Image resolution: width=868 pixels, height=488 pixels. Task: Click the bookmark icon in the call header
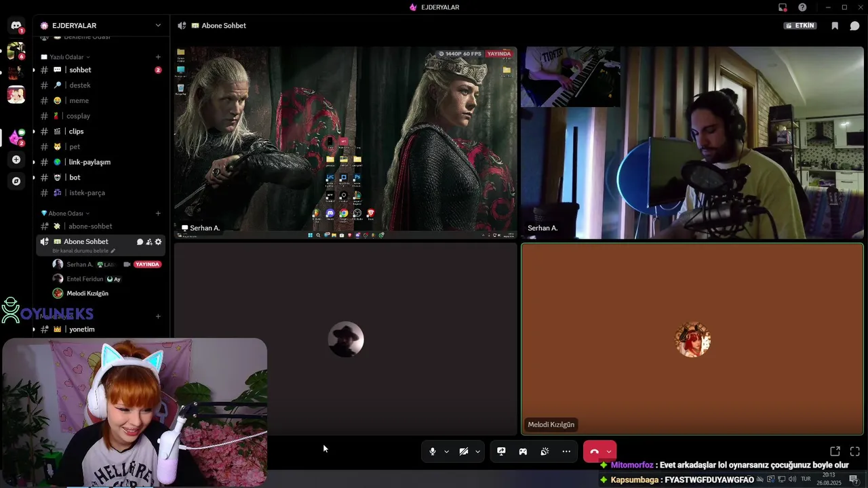pos(835,26)
